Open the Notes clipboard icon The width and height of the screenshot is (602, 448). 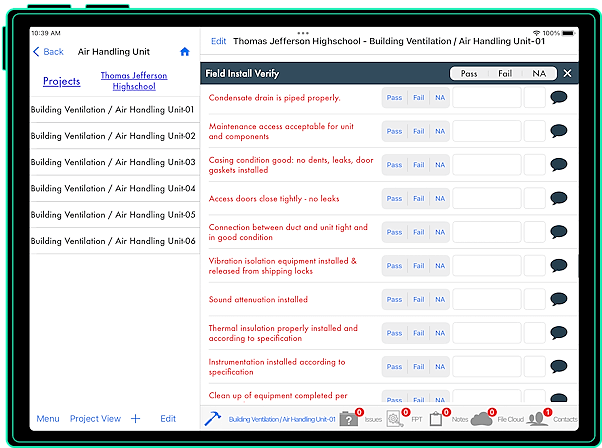436,419
